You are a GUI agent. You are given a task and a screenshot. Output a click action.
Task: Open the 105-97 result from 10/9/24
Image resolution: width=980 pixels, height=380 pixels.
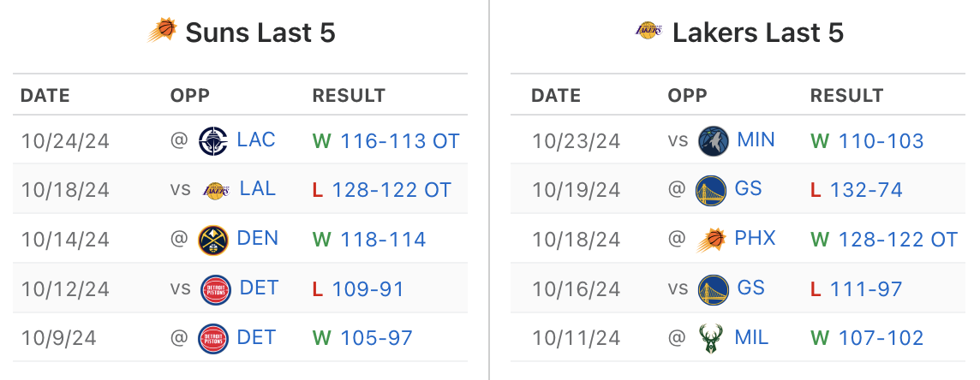(377, 338)
